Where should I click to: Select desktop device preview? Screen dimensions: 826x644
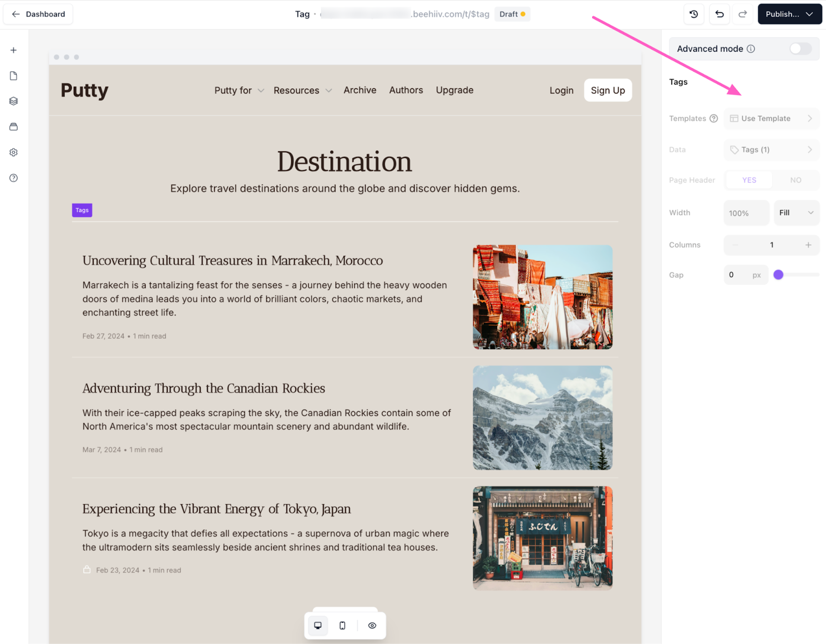tap(318, 625)
